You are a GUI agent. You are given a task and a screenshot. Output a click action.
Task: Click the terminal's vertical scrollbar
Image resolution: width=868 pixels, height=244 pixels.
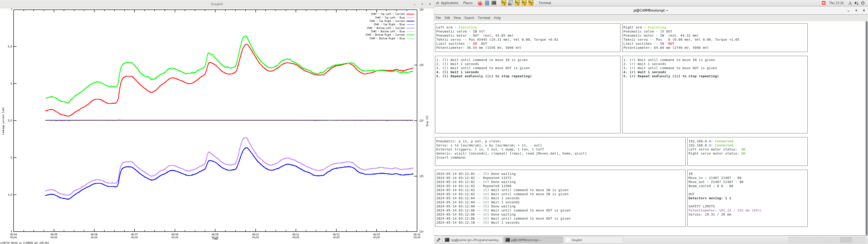click(866, 128)
